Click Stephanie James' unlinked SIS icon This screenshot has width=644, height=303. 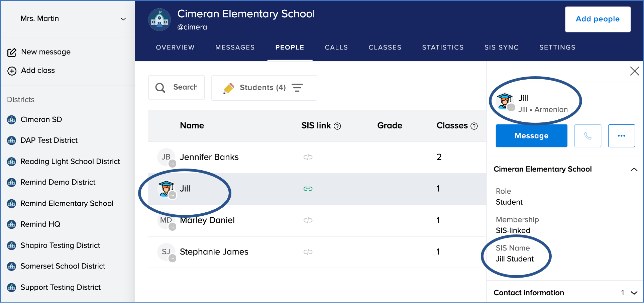308,252
